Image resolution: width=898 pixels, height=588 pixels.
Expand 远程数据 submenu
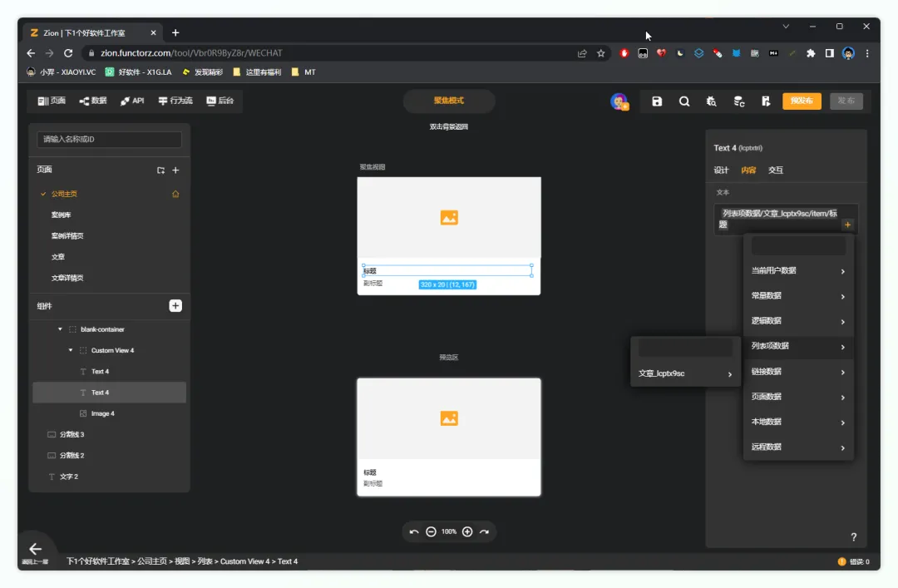tap(798, 447)
